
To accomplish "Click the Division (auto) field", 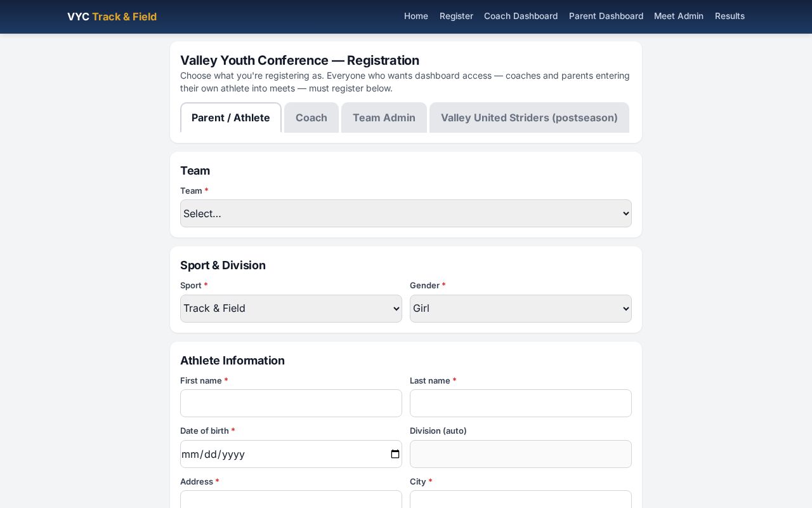I will (x=521, y=454).
